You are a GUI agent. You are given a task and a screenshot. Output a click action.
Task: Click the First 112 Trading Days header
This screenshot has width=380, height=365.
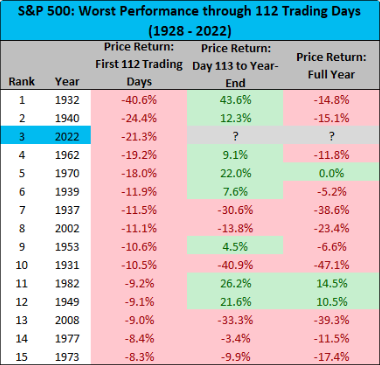tap(139, 64)
